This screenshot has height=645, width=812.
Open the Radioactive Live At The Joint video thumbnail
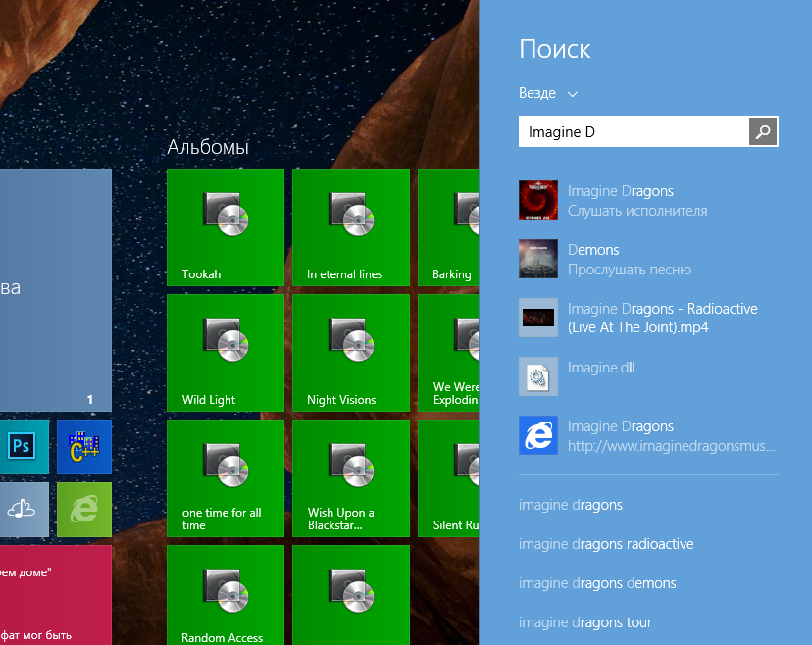(538, 318)
